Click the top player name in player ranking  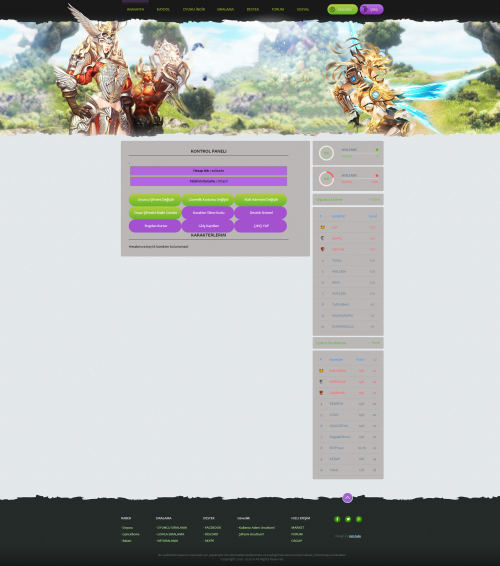335,227
